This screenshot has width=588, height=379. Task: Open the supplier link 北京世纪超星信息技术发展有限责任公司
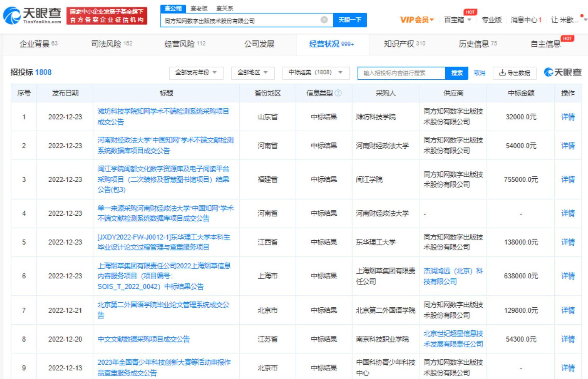(453, 339)
